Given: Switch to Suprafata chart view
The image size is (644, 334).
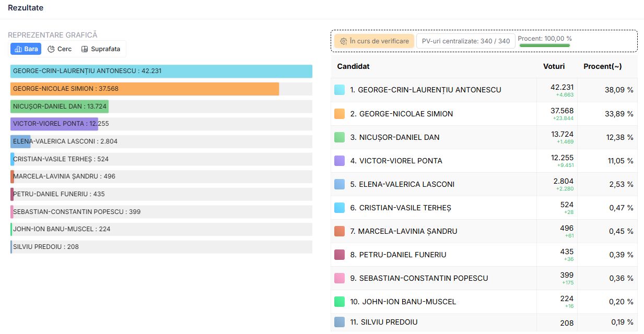Looking at the screenshot, I should coord(101,49).
